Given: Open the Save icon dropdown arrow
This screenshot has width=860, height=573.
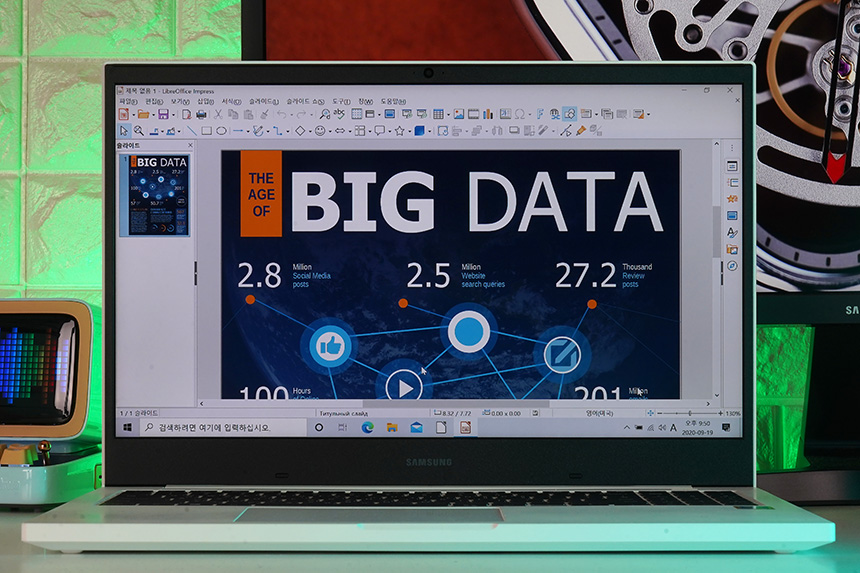Looking at the screenshot, I should (173, 115).
